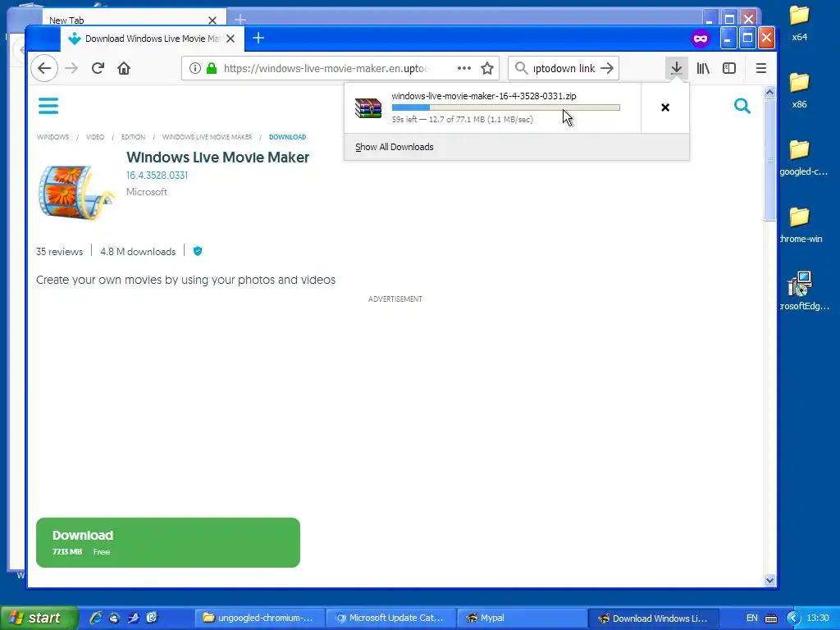840x630 pixels.
Task: Switch to Microsoft Update Catalog taskbar item
Action: [x=391, y=618]
